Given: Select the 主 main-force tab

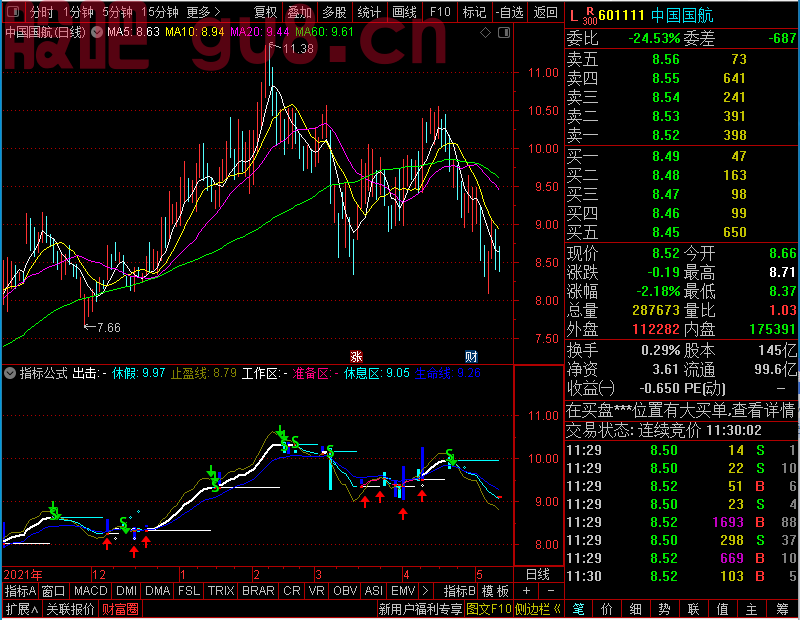Looking at the screenshot, I should coord(752,609).
